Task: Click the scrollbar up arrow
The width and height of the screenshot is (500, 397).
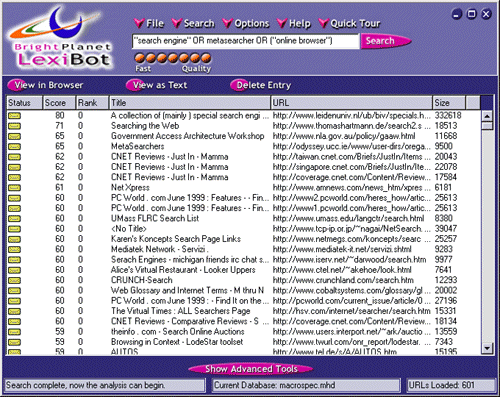Action: tap(487, 116)
